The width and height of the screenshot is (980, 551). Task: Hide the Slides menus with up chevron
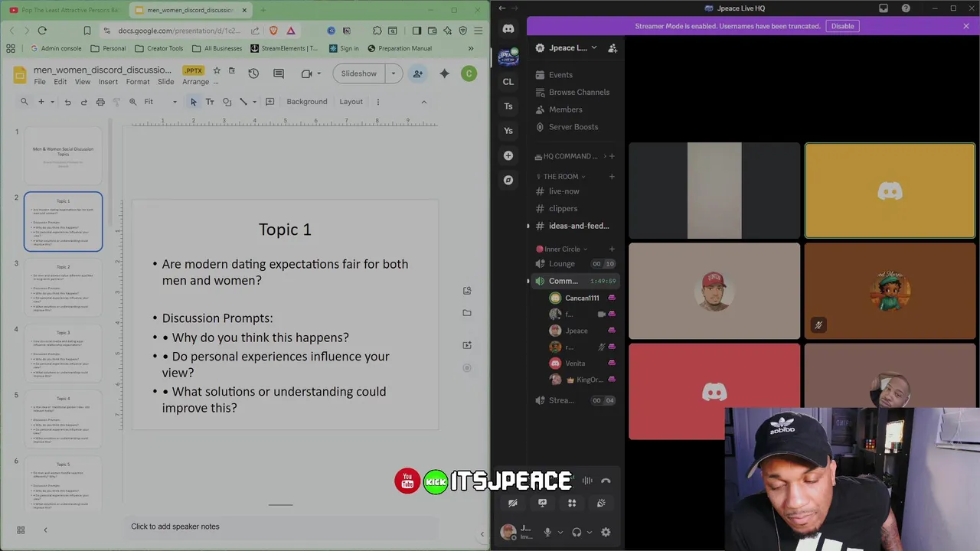(x=423, y=102)
